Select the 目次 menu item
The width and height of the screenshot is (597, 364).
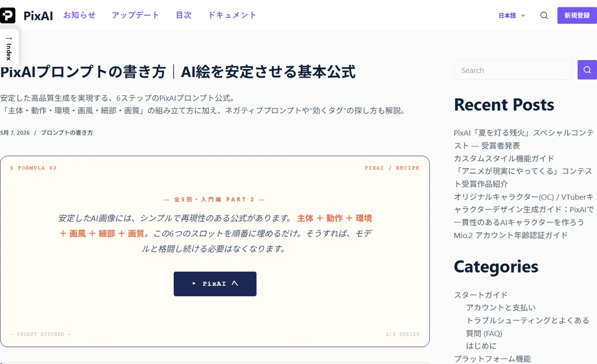coord(184,15)
